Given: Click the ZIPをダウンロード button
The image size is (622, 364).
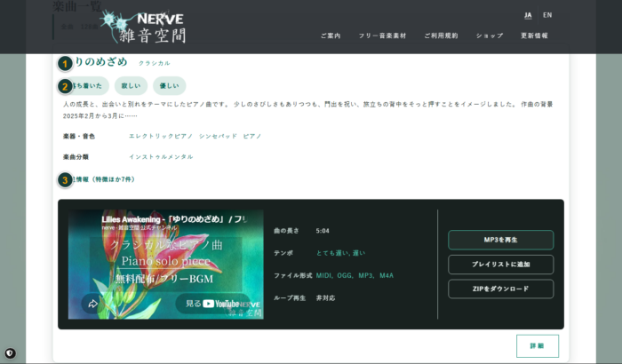Looking at the screenshot, I should tap(500, 289).
